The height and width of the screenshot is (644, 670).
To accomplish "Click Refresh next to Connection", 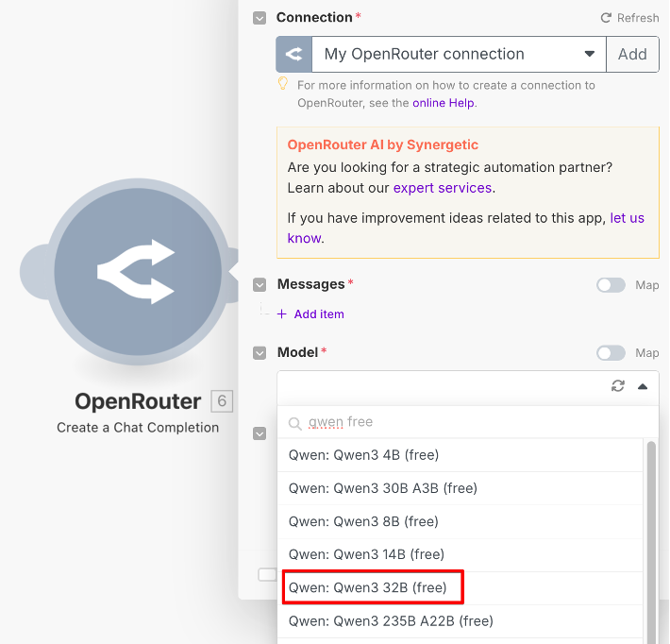I will 629,18.
